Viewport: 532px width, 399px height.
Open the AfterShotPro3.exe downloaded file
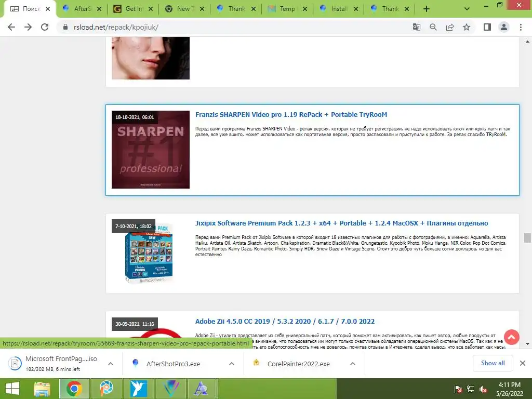point(173,364)
